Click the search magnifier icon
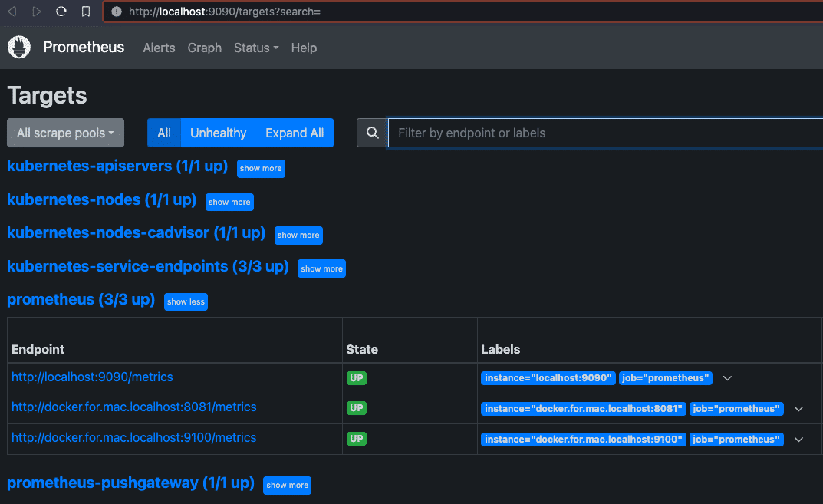 (372, 132)
